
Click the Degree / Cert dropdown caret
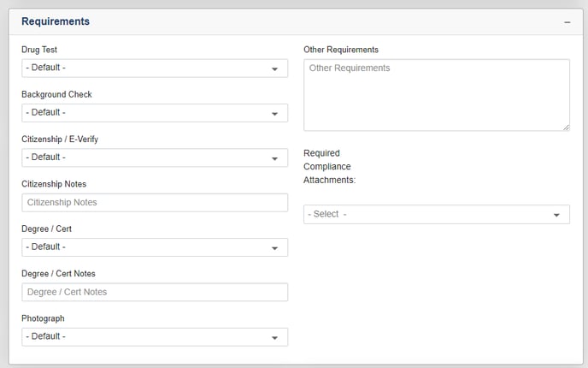[274, 248]
